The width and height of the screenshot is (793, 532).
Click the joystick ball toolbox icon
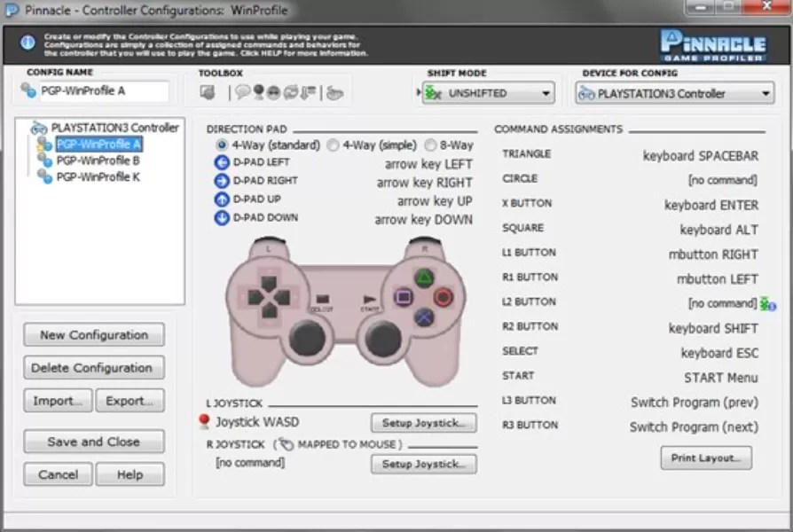pyautogui.click(x=258, y=92)
